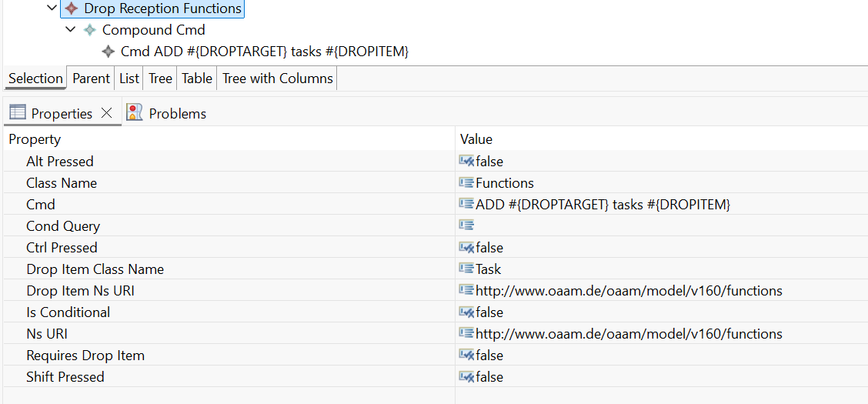Collapse the Compound Cmd tree node
The width and height of the screenshot is (868, 404).
coord(71,30)
